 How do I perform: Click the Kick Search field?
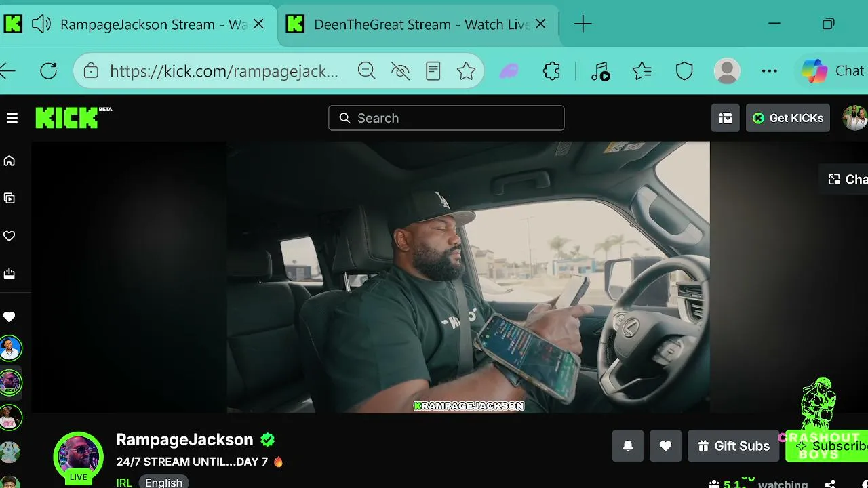pos(446,118)
